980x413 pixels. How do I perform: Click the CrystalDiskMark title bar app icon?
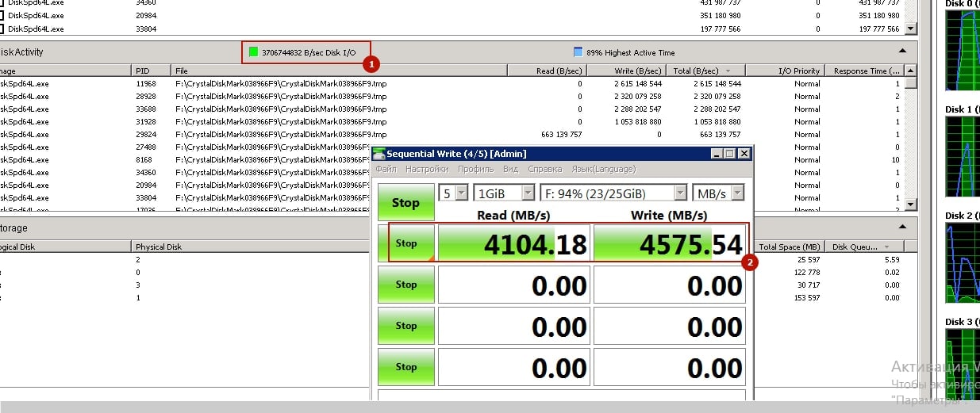pyautogui.click(x=379, y=154)
